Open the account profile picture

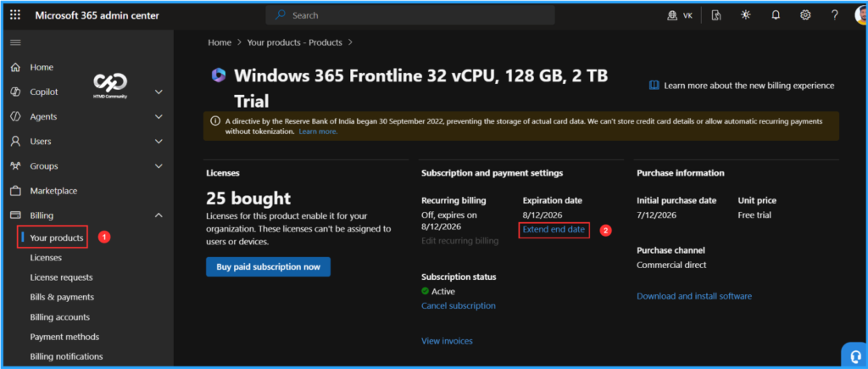(x=861, y=15)
